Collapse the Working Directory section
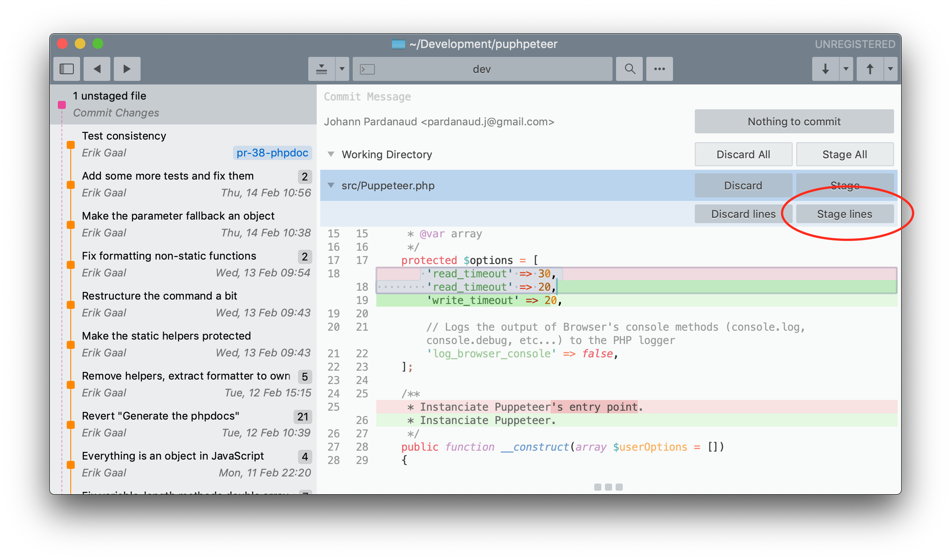 (331, 154)
